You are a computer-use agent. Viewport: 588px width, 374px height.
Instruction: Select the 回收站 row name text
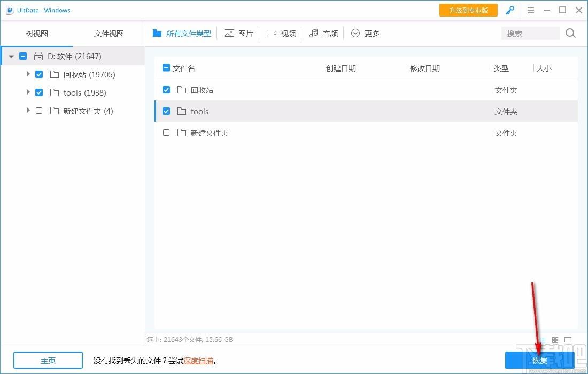(202, 90)
